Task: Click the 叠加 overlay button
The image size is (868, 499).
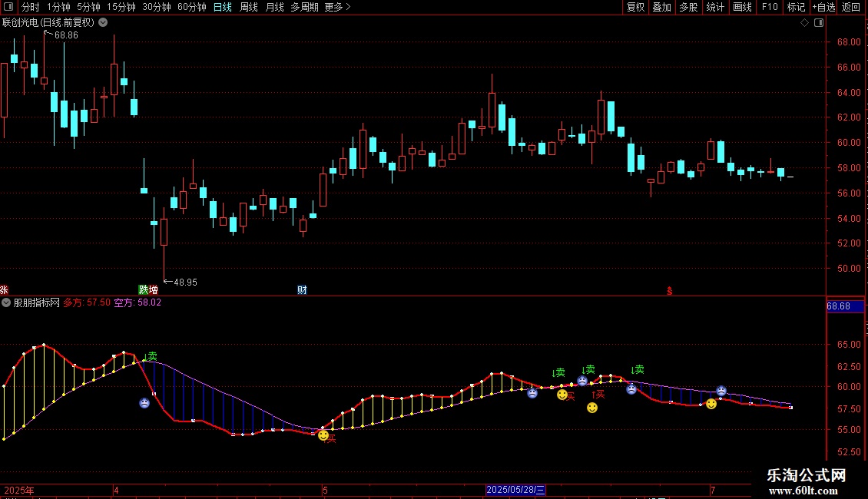Action: coord(662,7)
